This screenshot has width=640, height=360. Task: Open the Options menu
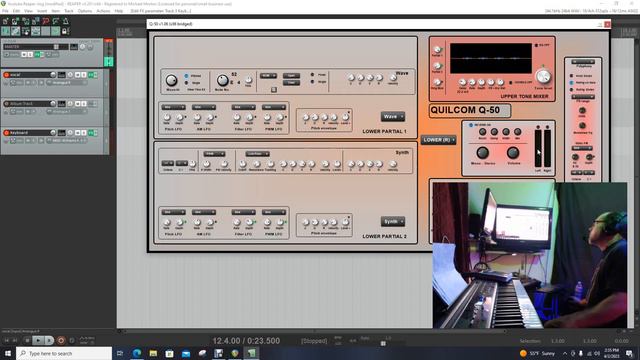[x=84, y=11]
